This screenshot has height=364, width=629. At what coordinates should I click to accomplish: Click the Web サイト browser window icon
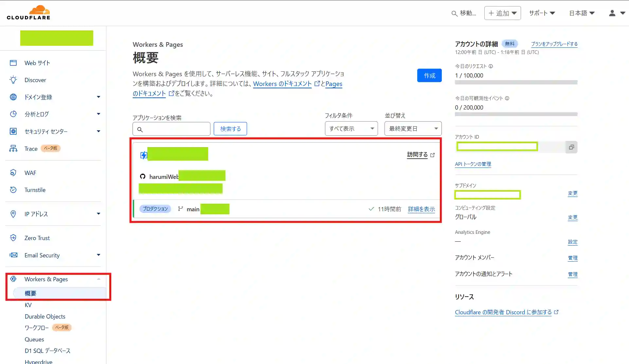[13, 63]
